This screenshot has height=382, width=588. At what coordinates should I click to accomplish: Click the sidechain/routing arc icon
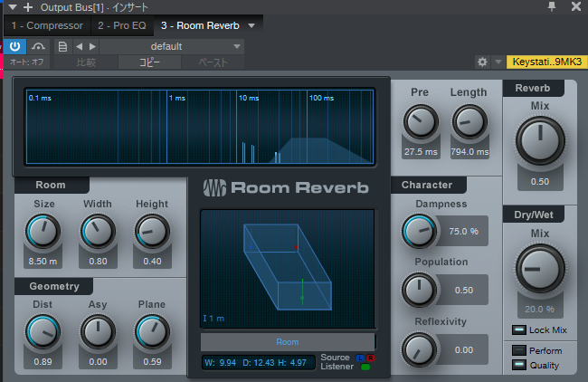[x=39, y=46]
